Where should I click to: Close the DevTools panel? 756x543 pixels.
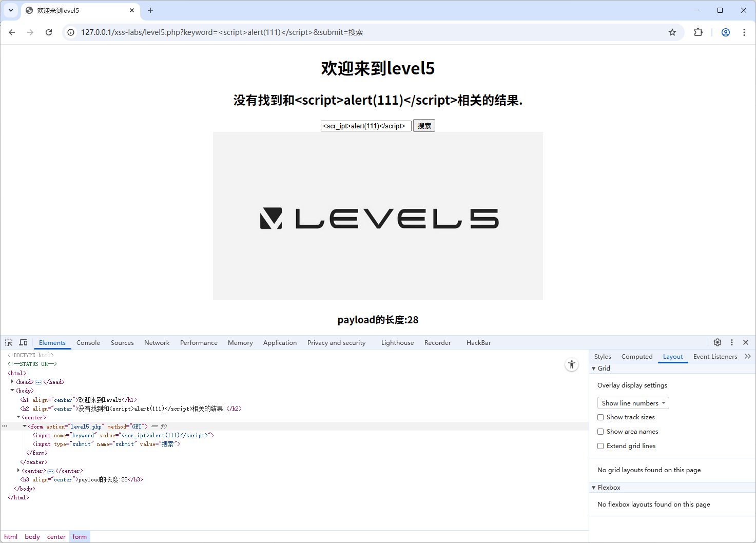(746, 342)
